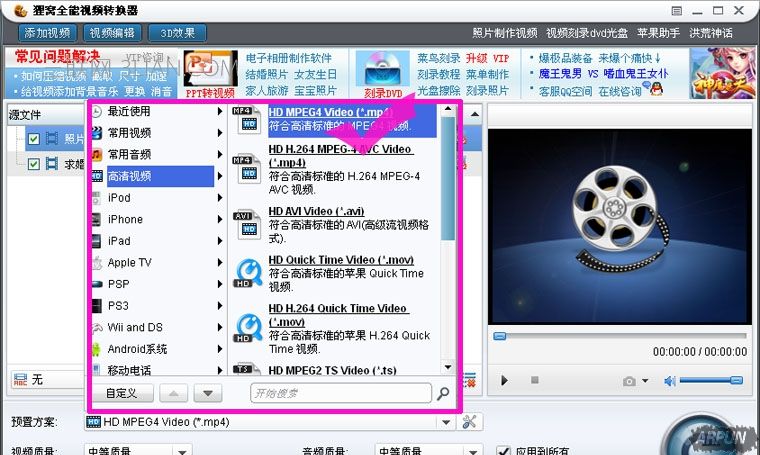This screenshot has width=760, height=455.
Task: Open preset settings wrench icon
Action: coord(469,422)
